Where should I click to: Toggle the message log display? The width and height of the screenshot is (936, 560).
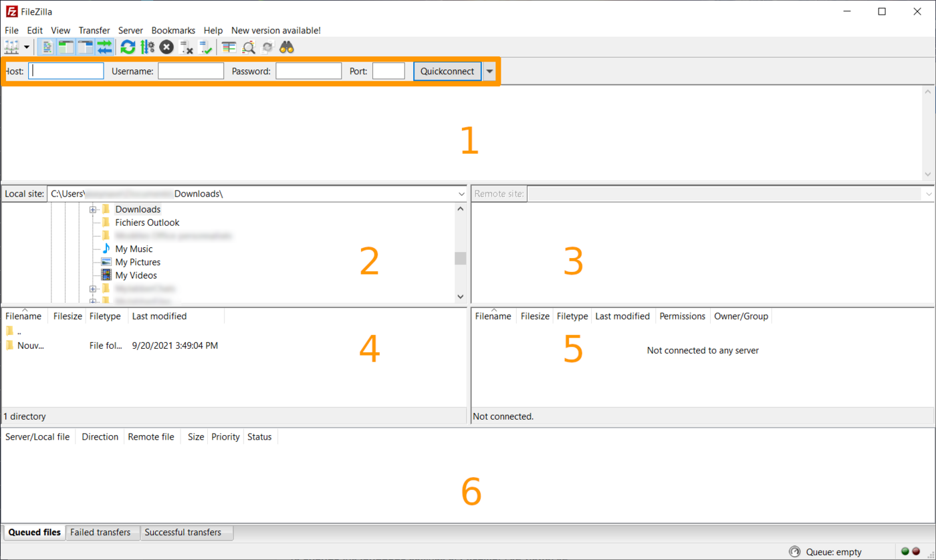(46, 47)
